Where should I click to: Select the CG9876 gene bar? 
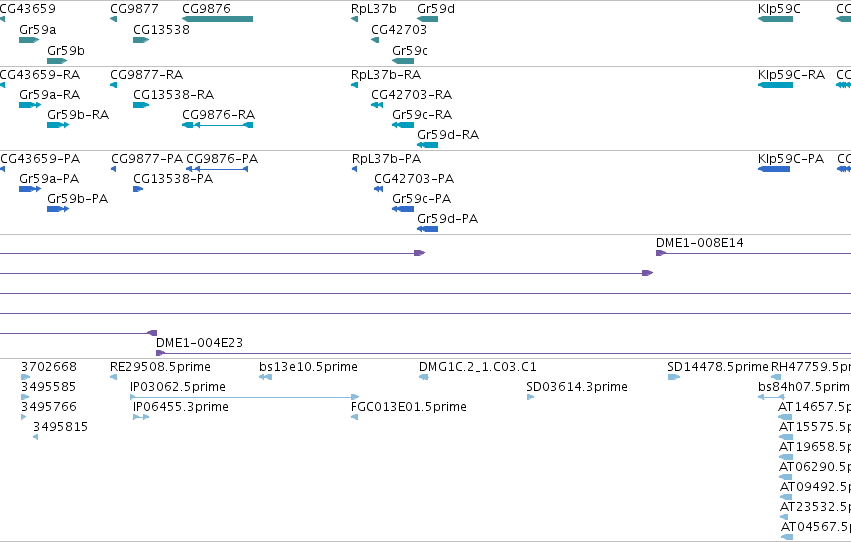pyautogui.click(x=218, y=19)
